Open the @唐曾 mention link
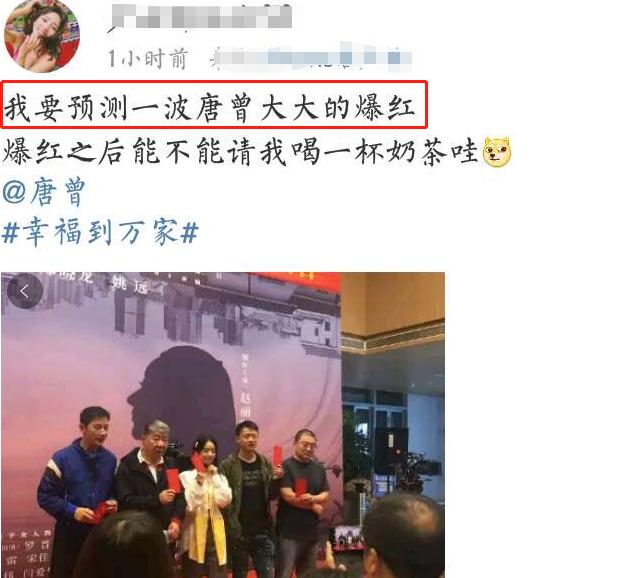 pyautogui.click(x=44, y=192)
